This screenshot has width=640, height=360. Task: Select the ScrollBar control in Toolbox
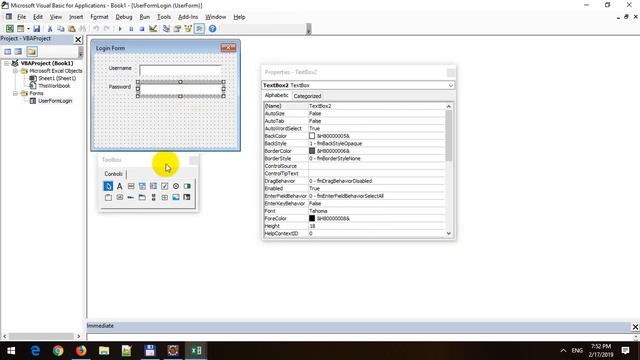tap(153, 198)
